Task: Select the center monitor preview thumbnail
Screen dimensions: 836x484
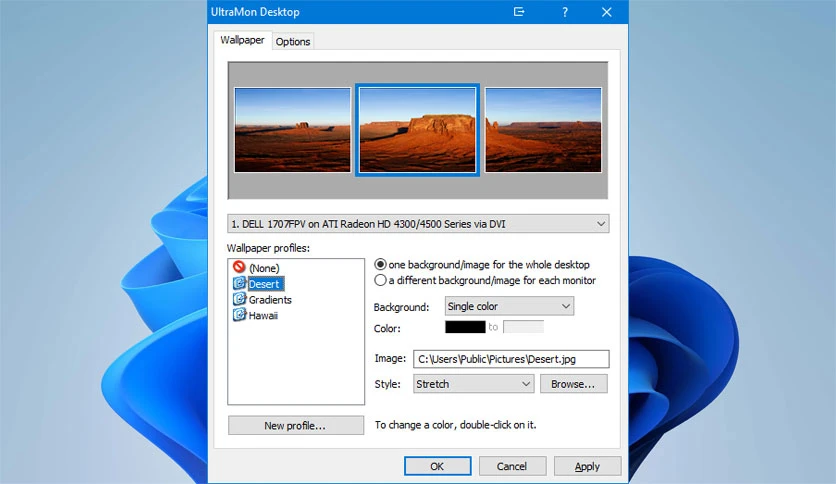Action: point(417,130)
